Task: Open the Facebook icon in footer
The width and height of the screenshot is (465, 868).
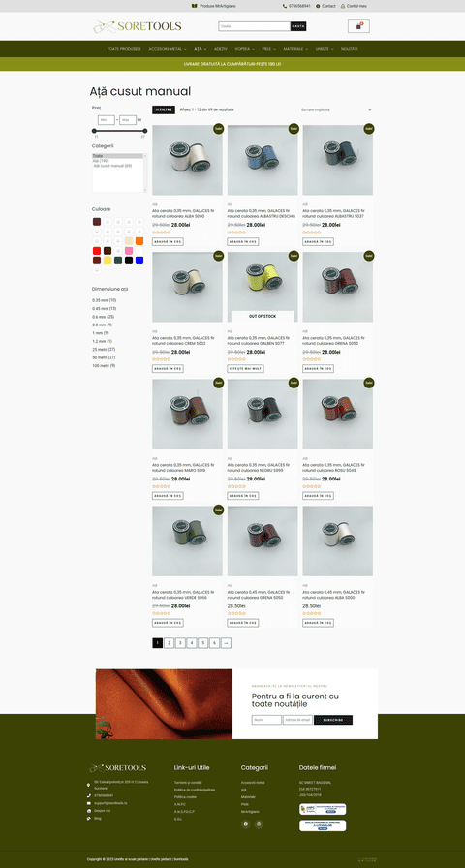Action: 246,824
